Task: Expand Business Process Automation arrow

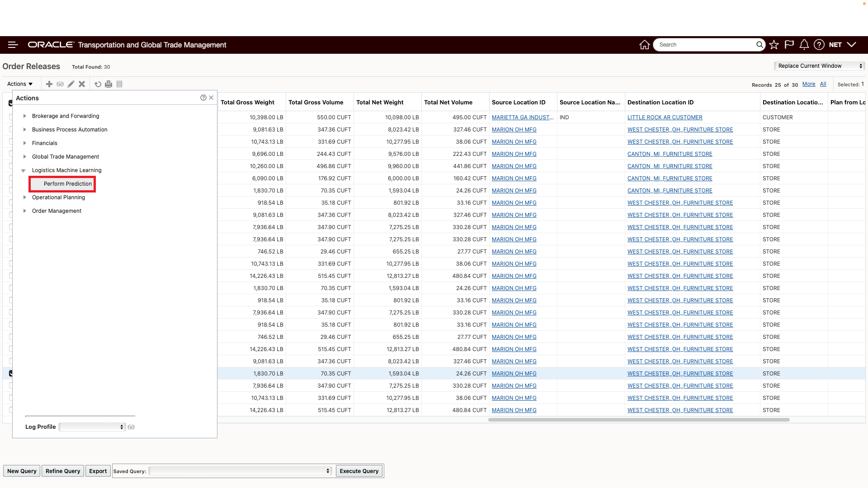Action: [25, 130]
